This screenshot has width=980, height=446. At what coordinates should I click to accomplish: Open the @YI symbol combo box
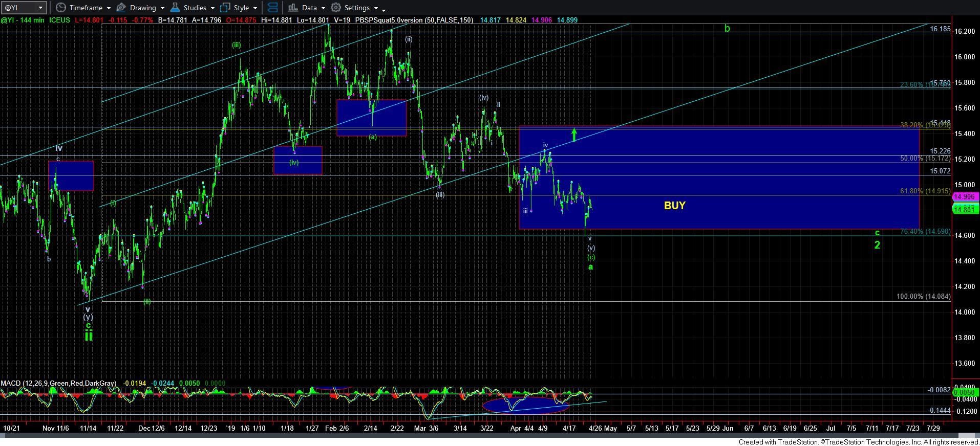point(24,8)
